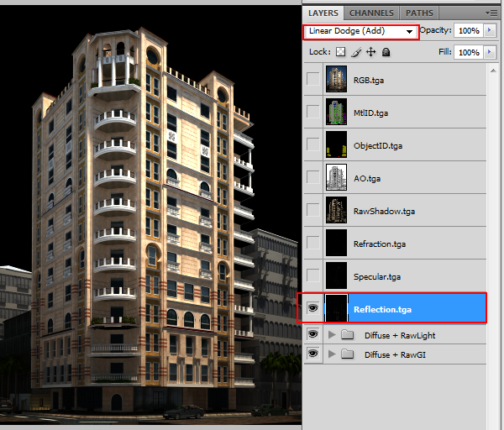Click the ObjectID.tga layer thumbnail
Screen dimensions: 504x430
[x=336, y=144]
